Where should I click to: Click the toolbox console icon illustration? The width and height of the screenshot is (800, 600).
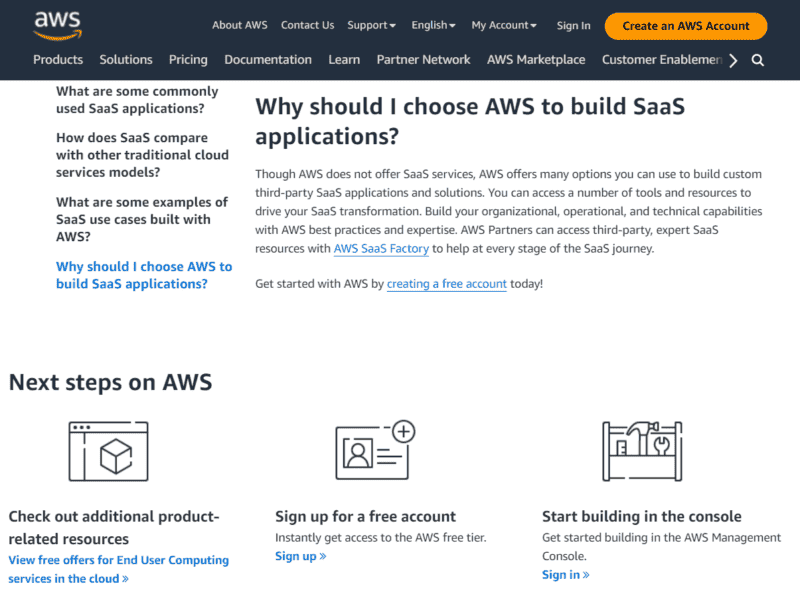pyautogui.click(x=640, y=451)
